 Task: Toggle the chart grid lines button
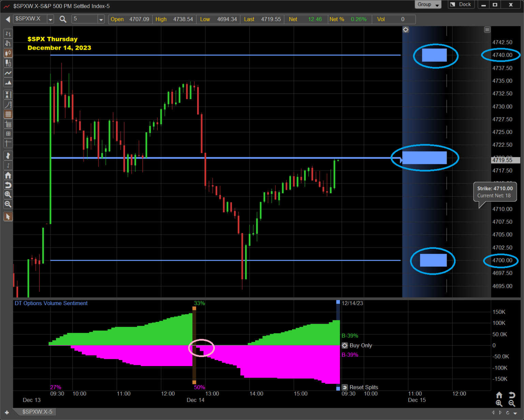click(8, 114)
